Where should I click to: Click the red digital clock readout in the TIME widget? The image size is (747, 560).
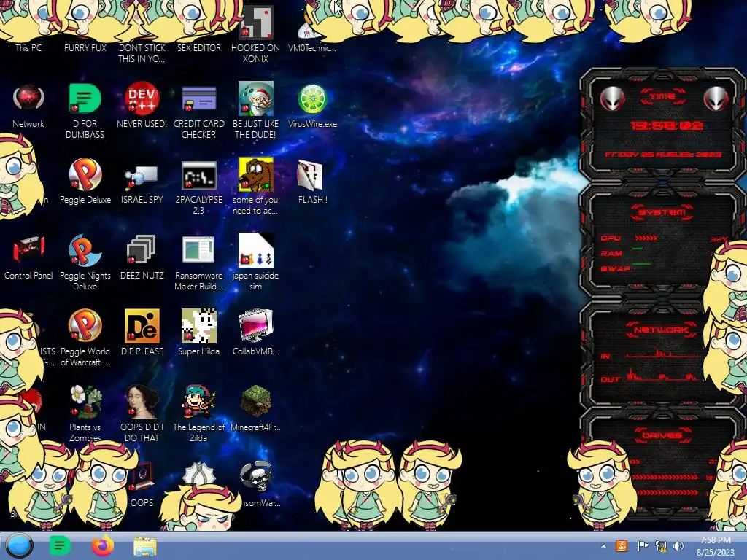tap(667, 125)
